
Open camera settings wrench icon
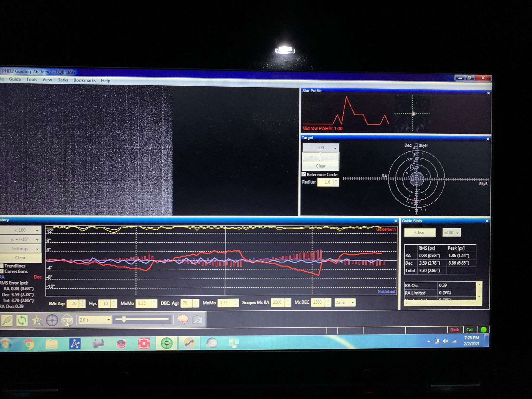197,320
